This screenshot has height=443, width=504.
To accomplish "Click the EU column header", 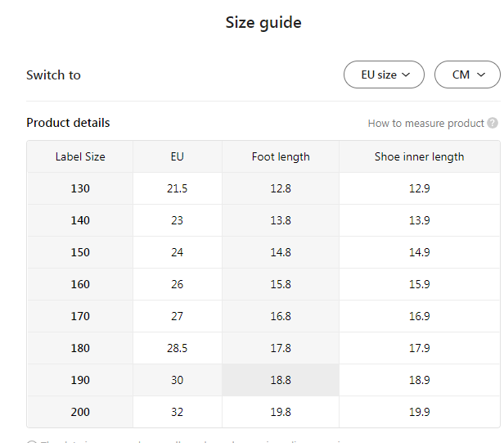I will click(x=178, y=156).
